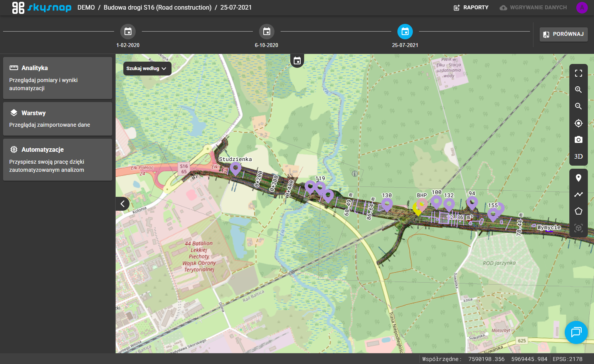
Task: Open the Raporty reports section
Action: 471,8
